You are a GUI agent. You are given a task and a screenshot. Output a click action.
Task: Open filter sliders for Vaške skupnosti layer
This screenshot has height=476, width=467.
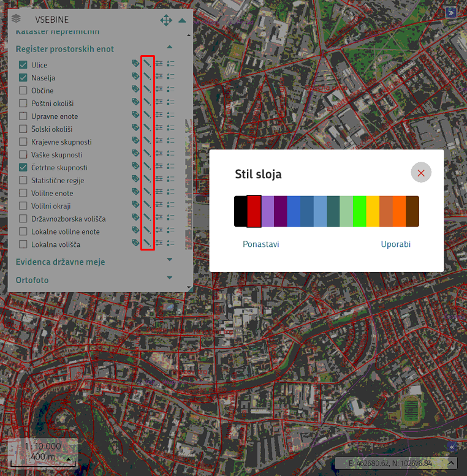[x=159, y=153]
